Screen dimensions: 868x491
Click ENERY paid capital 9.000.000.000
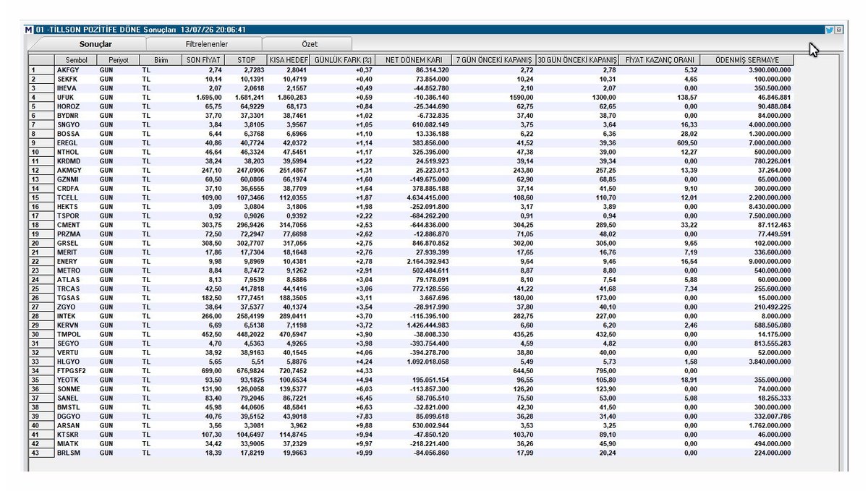[x=766, y=260]
